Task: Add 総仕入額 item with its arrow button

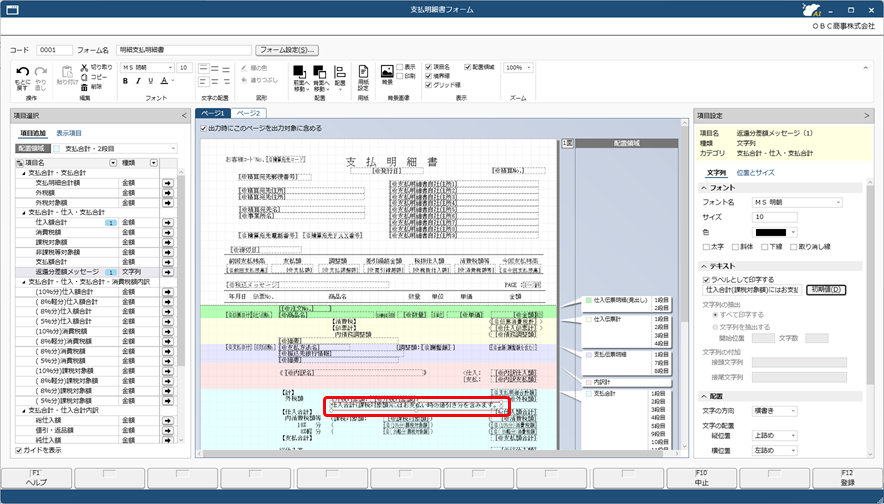Action: 167,421
